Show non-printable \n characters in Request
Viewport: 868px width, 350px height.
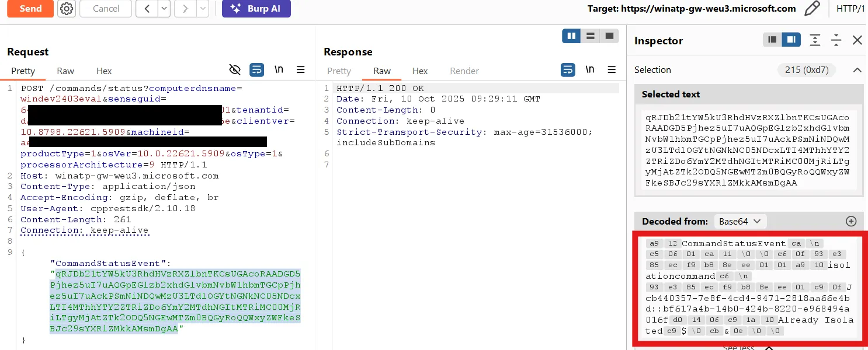(279, 70)
